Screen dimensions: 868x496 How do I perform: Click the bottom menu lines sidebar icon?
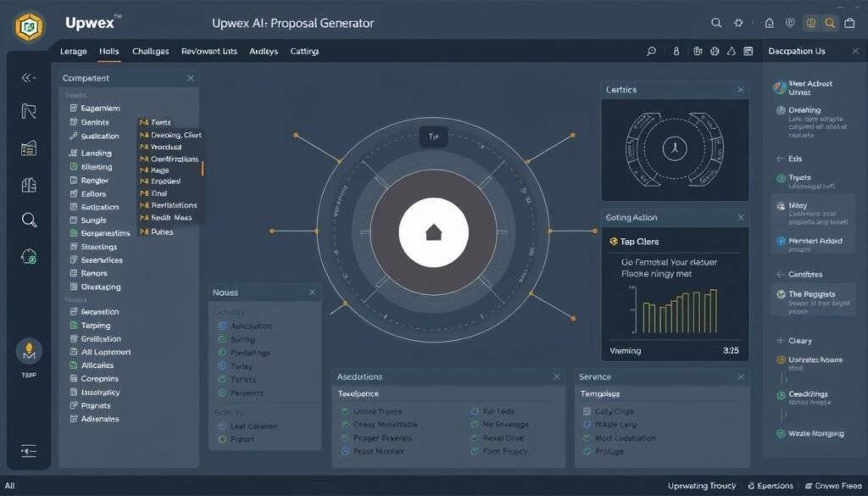point(29,451)
